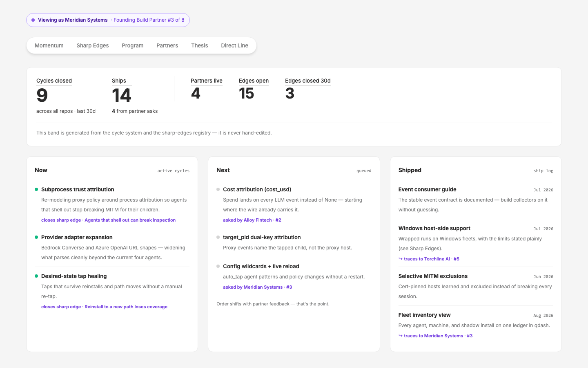
Task: Select 'Cost attribution (cost_usd)' item
Action: point(257,189)
